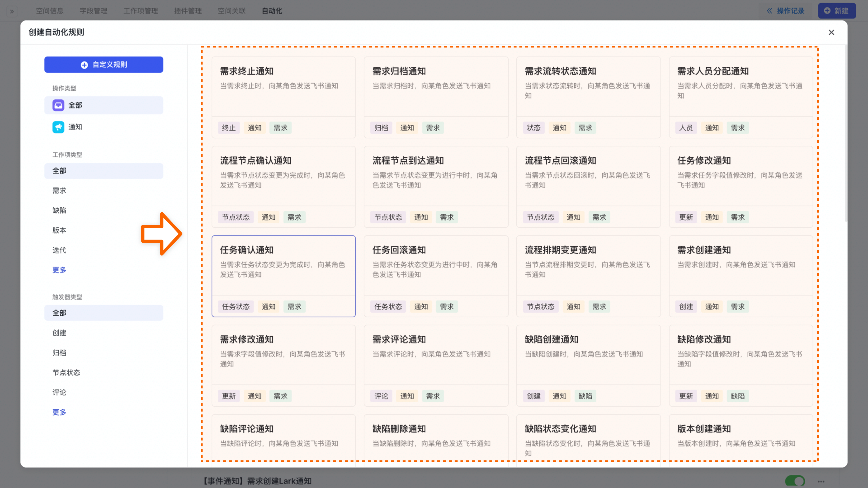Choose the 流程节点回滚通知 template card
This screenshot has width=868, height=488.
click(x=588, y=187)
